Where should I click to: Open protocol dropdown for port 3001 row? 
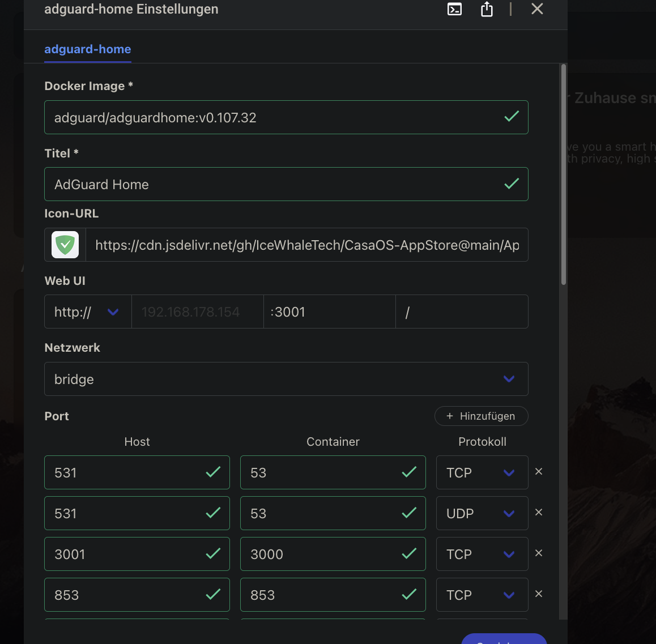(x=482, y=554)
